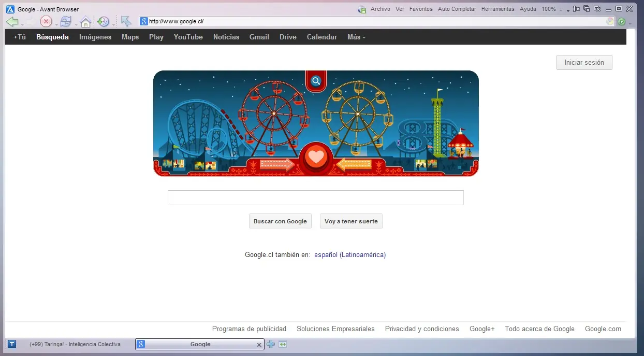The width and height of the screenshot is (644, 356).
Task: Close the Google tab
Action: [x=259, y=345]
